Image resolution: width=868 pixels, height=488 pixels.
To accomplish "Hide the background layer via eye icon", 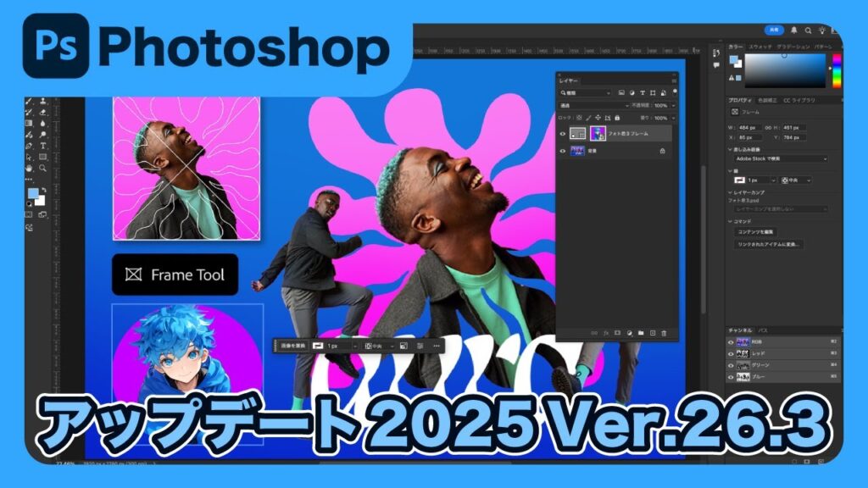I will [x=563, y=151].
